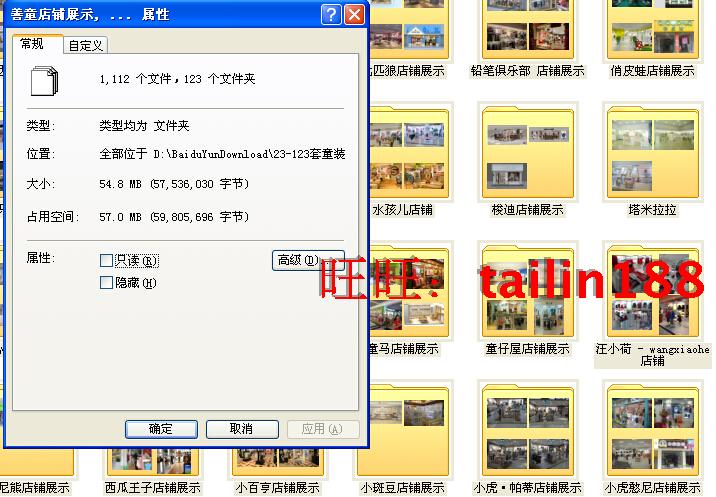Image resolution: width=716 pixels, height=497 pixels.
Task: Click the 西瓜王子店铺展示 name label
Action: 153,488
